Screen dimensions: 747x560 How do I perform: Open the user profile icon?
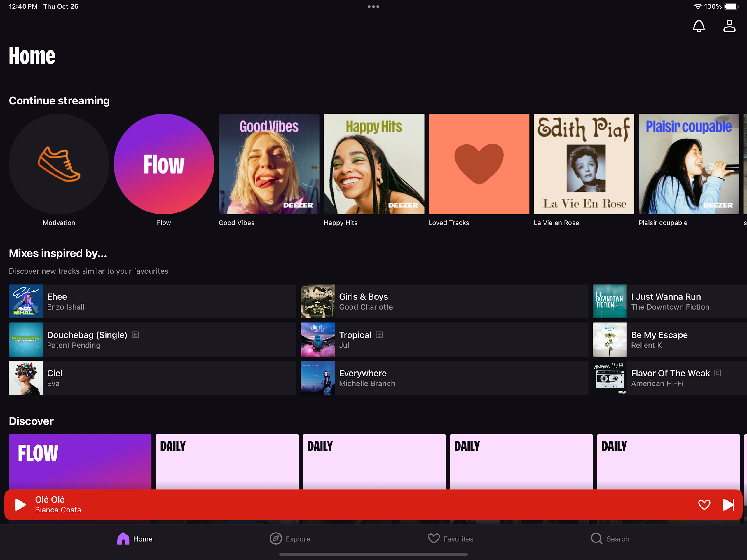(729, 26)
